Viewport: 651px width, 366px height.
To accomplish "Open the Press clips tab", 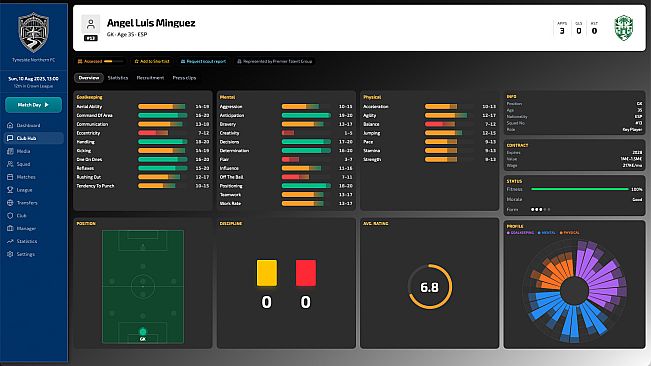I will click(184, 78).
